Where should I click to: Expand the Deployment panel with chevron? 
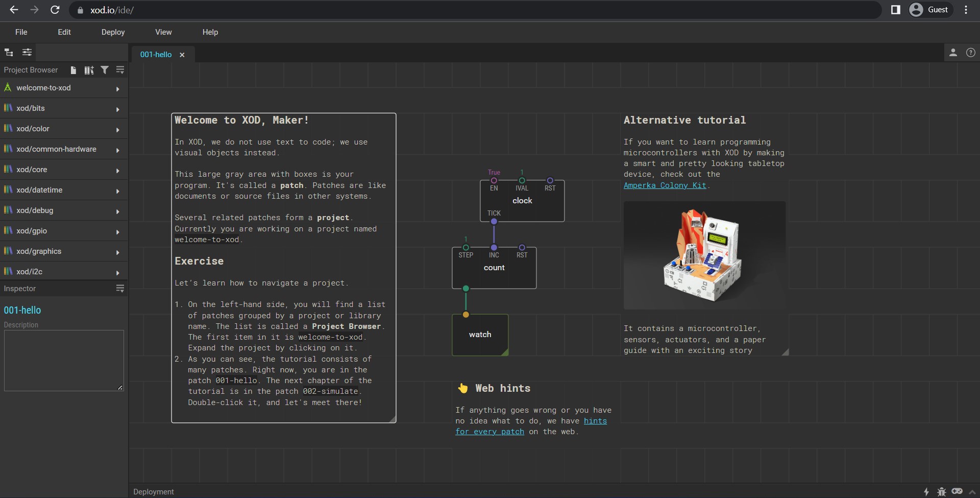pos(972,492)
